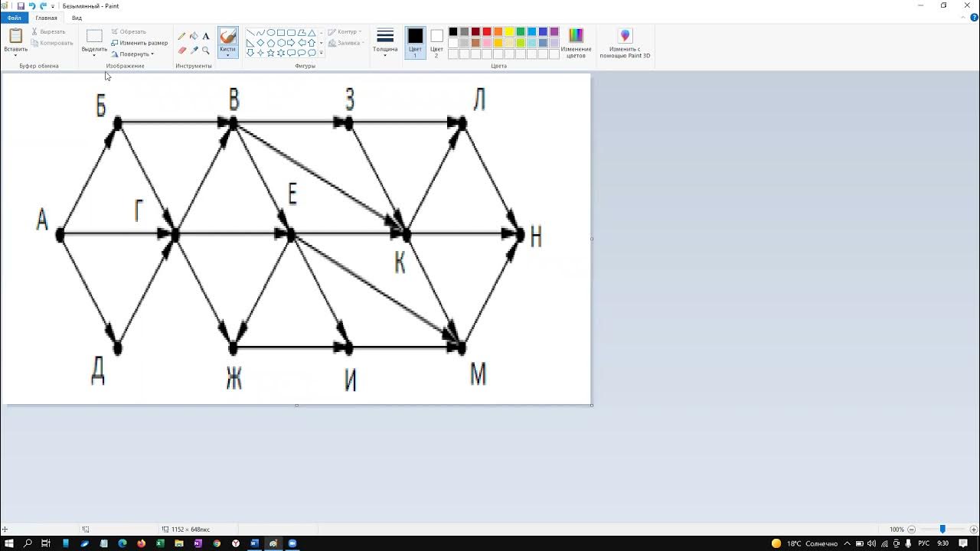Click the Undo icon in quick access toolbar

click(x=32, y=6)
